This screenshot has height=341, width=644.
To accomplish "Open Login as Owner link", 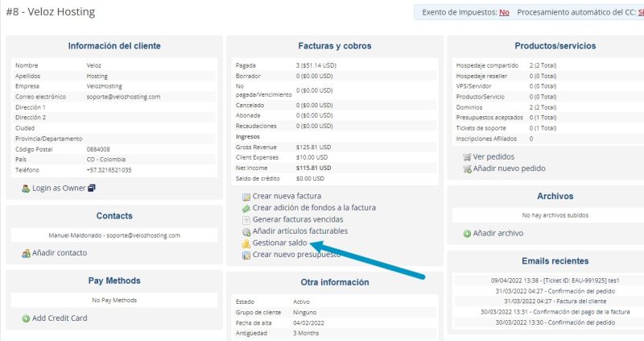I will 59,188.
